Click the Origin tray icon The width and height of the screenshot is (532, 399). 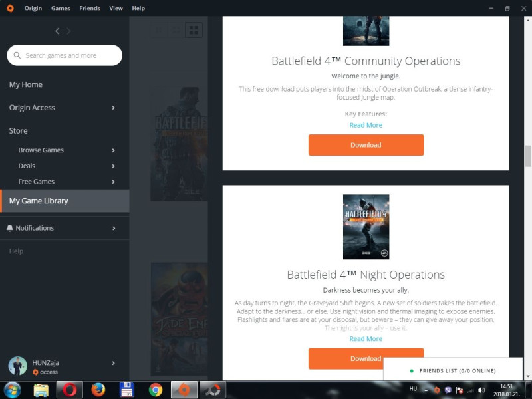coord(437,390)
